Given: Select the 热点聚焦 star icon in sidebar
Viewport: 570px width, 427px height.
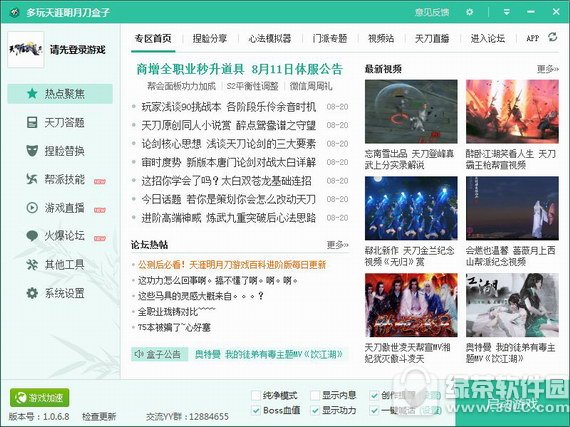Looking at the screenshot, I should point(32,94).
